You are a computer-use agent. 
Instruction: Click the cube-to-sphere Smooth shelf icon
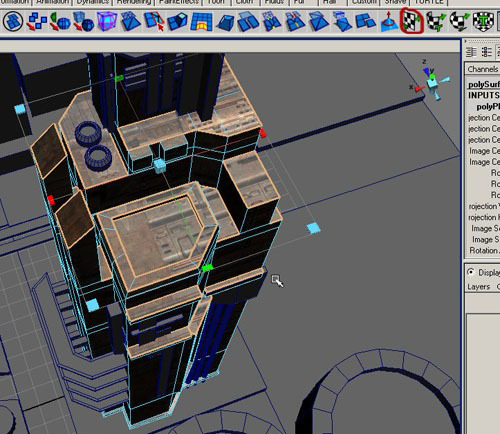83,21
